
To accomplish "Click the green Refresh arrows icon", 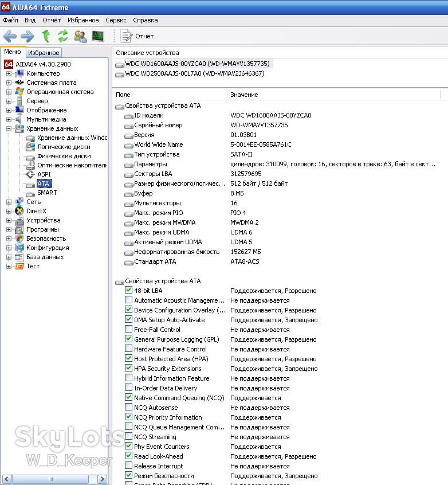I will pyautogui.click(x=63, y=36).
